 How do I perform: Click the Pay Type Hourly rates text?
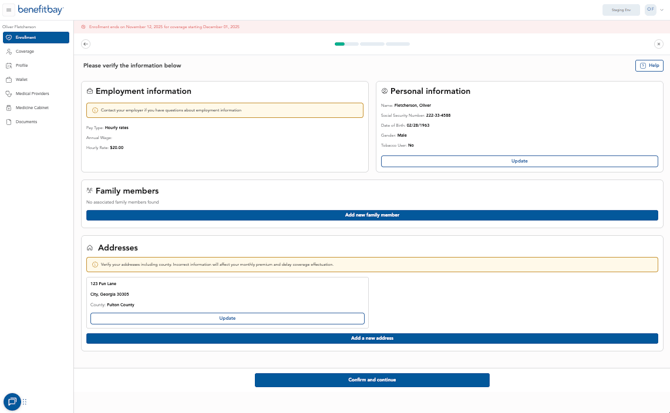click(x=107, y=128)
